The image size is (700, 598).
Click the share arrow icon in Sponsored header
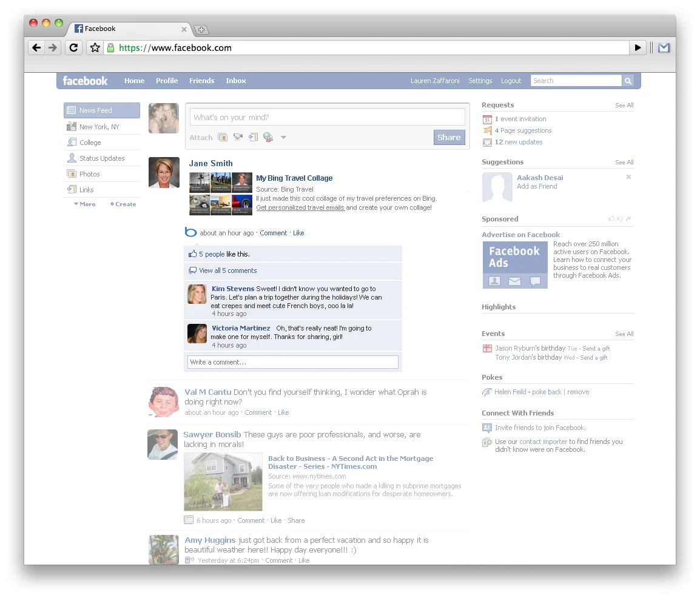[x=628, y=219]
